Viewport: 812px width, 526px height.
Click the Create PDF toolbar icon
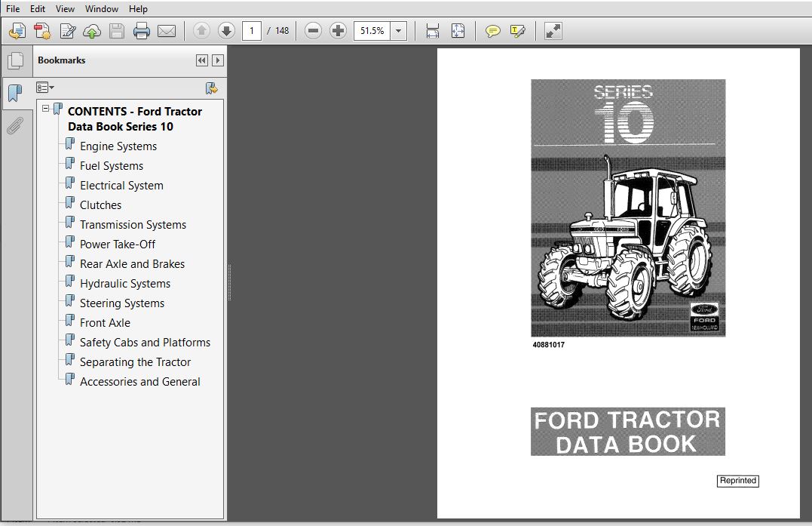[42, 31]
